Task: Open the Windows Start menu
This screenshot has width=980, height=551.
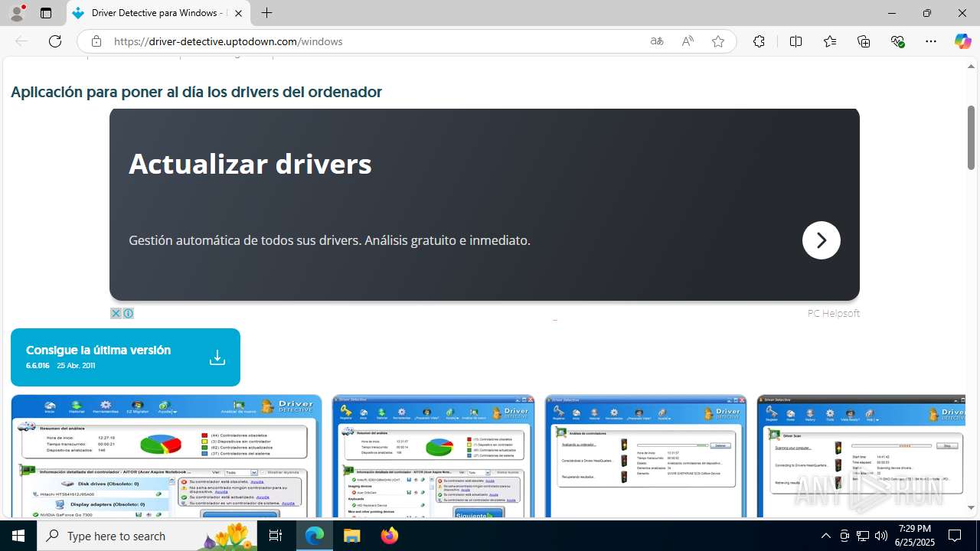Action: click(18, 536)
